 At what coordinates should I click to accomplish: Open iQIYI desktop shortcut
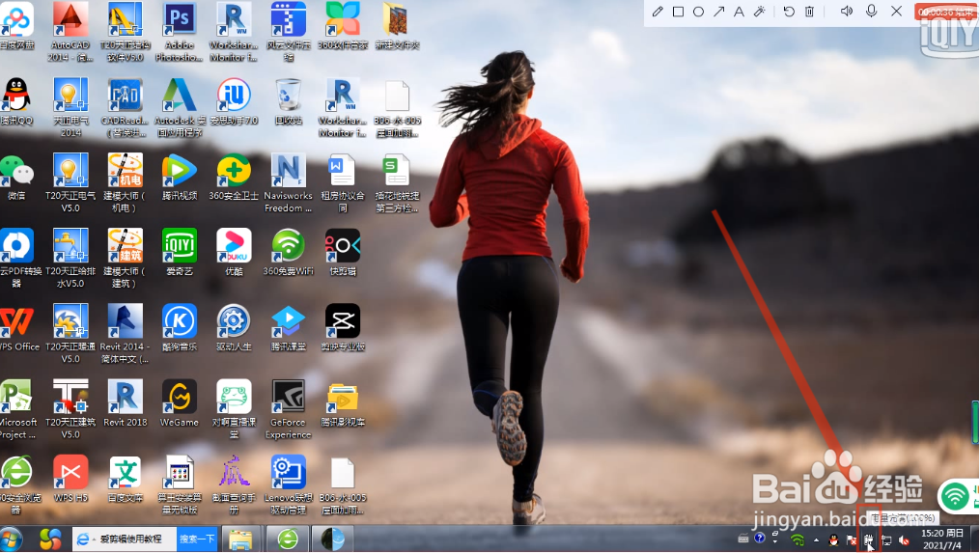(x=180, y=252)
